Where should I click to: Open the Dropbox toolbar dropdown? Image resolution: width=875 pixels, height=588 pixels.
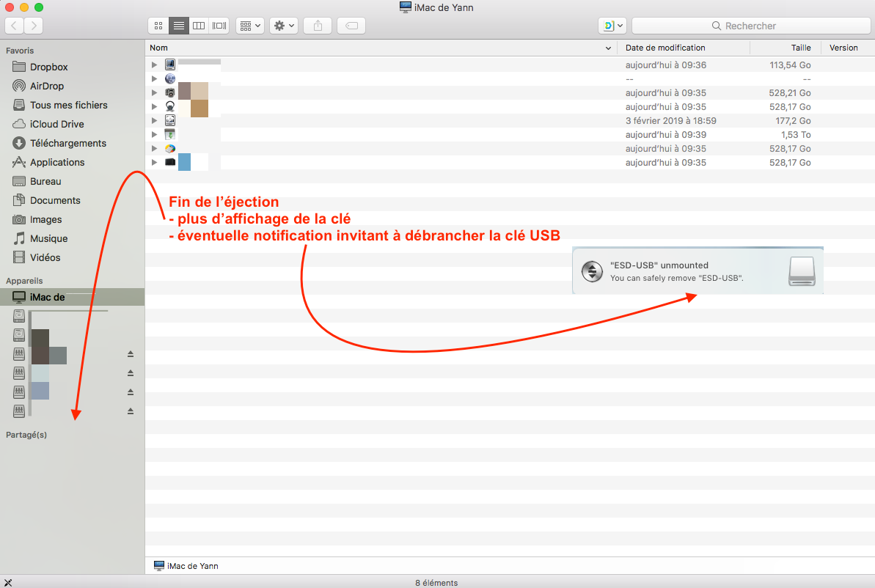coord(612,26)
